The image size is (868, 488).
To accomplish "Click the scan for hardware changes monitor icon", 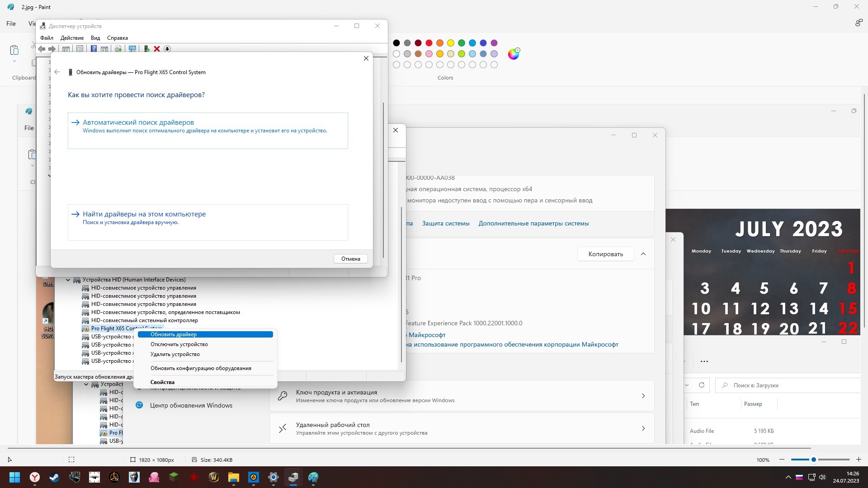I will (132, 49).
